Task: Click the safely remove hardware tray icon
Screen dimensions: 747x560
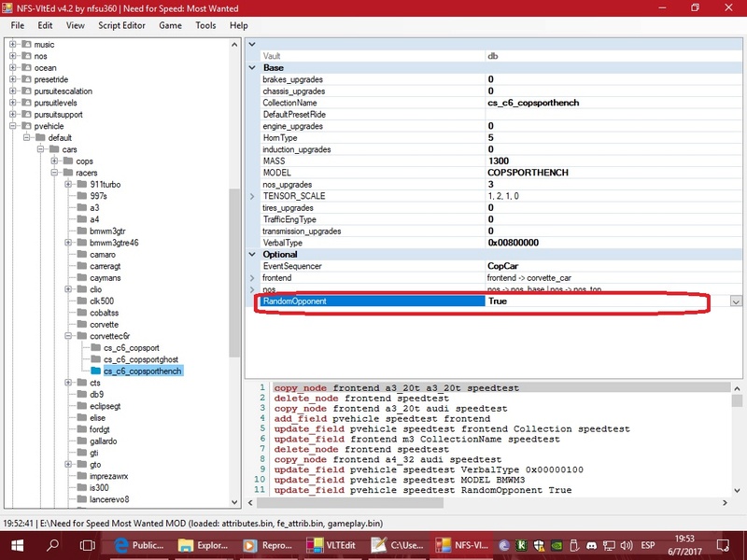Action: point(574,545)
